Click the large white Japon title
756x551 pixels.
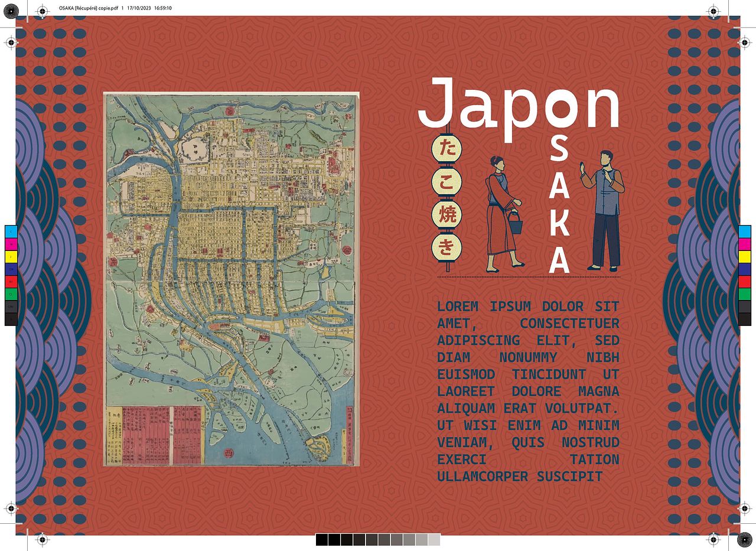click(519, 104)
